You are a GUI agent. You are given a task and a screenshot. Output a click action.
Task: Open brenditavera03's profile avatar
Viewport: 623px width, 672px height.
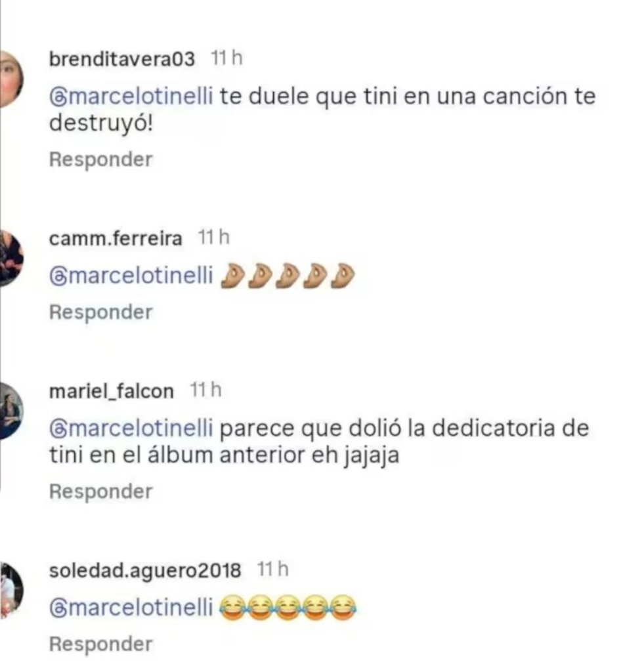pyautogui.click(x=12, y=79)
